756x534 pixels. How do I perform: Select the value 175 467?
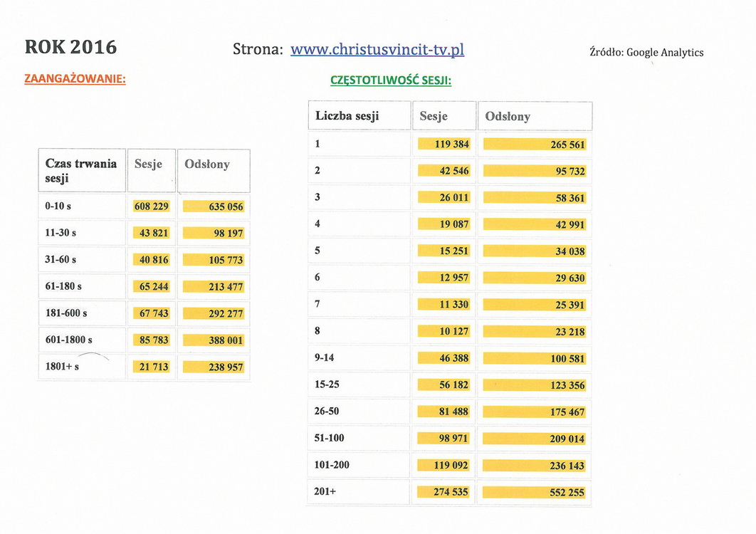coord(567,412)
